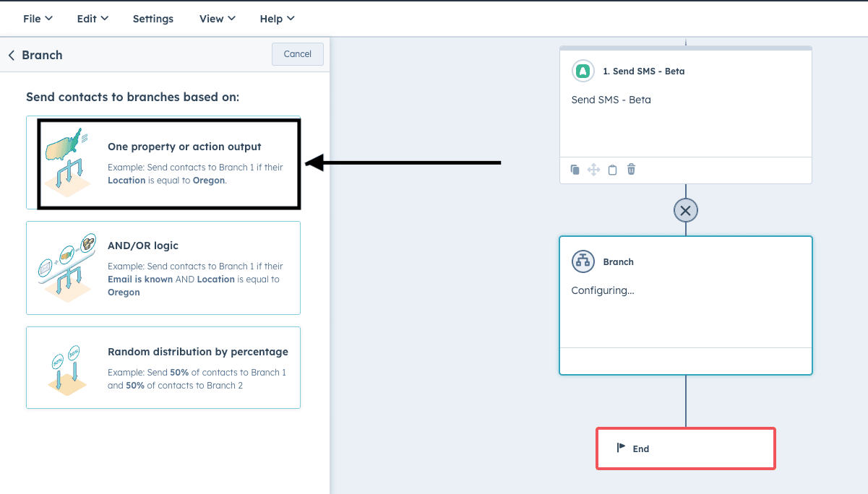The height and width of the screenshot is (494, 868).
Task: Click the move icon on Send SMS card
Action: (x=593, y=170)
